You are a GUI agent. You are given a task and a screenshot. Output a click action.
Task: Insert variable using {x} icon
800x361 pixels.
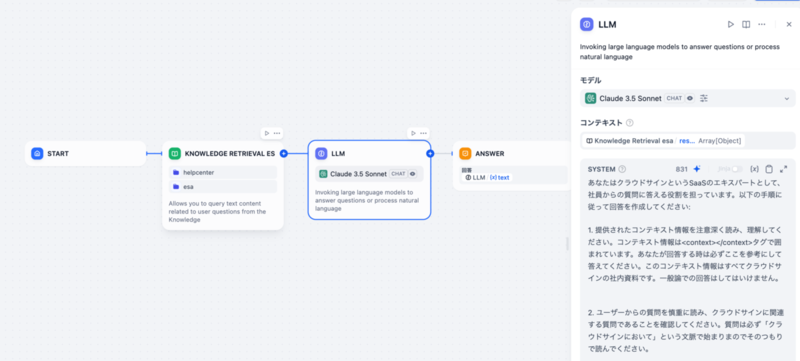coord(755,169)
